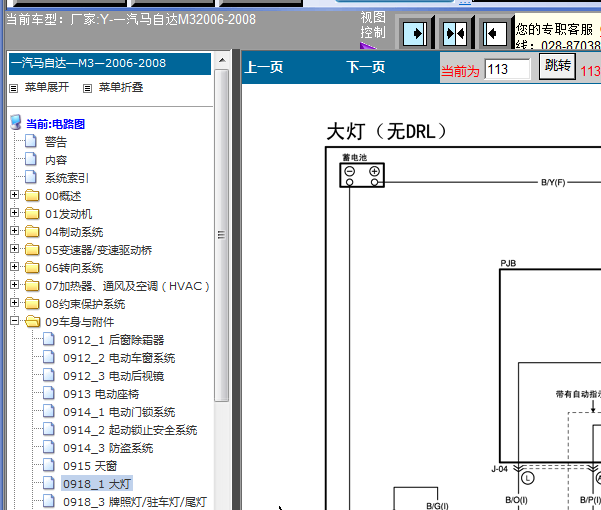
Task: Click the open folder icon of 09车身与附件
Action: (33, 321)
